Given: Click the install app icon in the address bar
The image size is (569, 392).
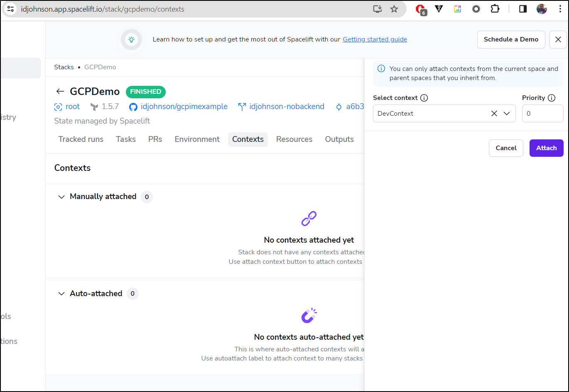Looking at the screenshot, I should coord(377,9).
